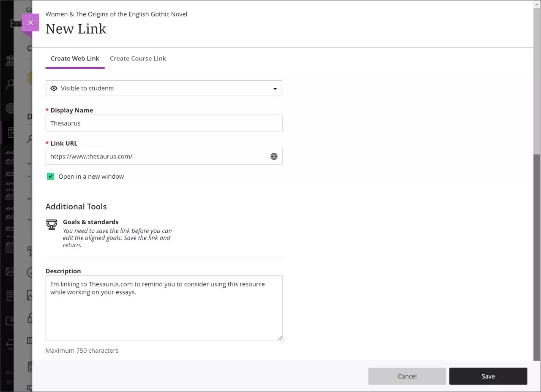
Task: Click the Link URL text field
Action: 156,156
